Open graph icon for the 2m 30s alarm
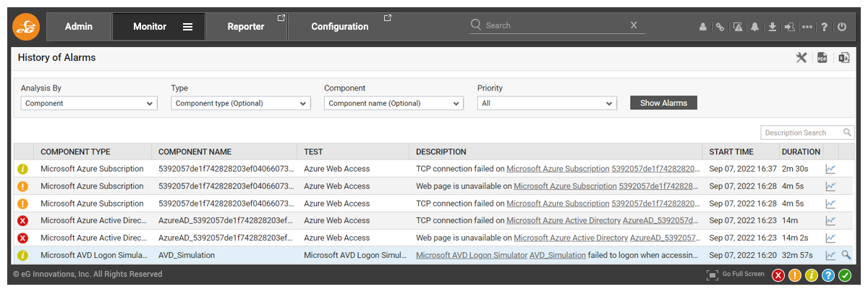The width and height of the screenshot is (868, 292). [x=830, y=169]
